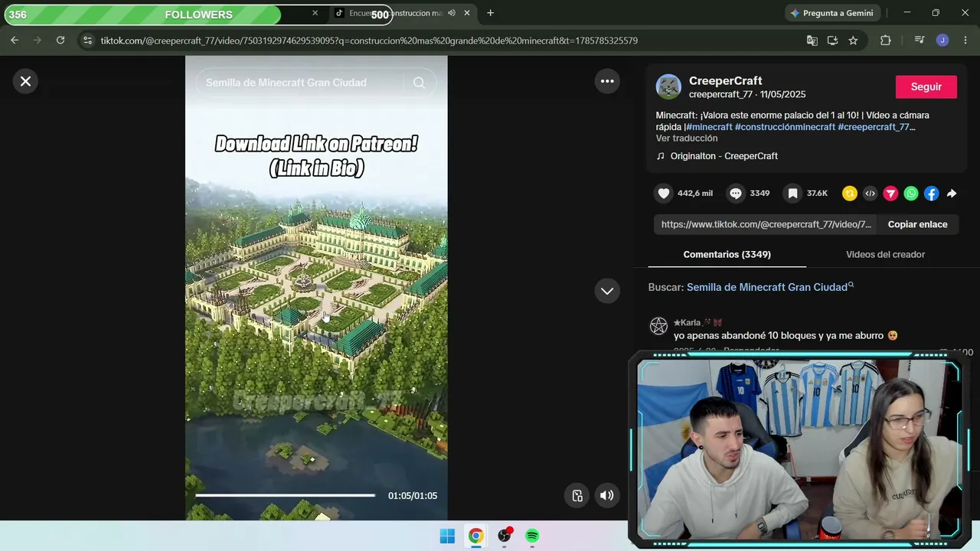Share the video to WhatsApp

(x=911, y=194)
